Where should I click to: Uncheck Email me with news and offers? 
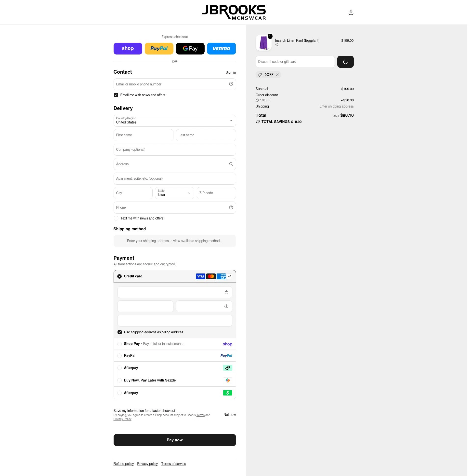[116, 95]
